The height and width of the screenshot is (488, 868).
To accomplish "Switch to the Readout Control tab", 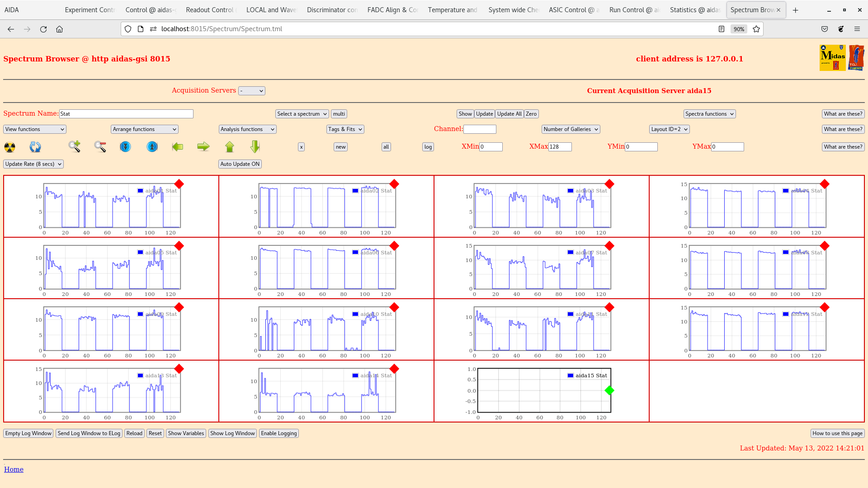I will pos(211,10).
